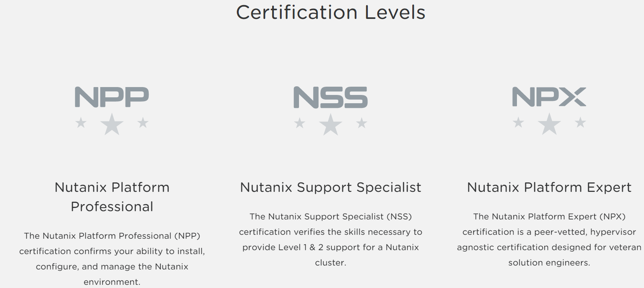Click the Certification Levels page title

point(331,12)
